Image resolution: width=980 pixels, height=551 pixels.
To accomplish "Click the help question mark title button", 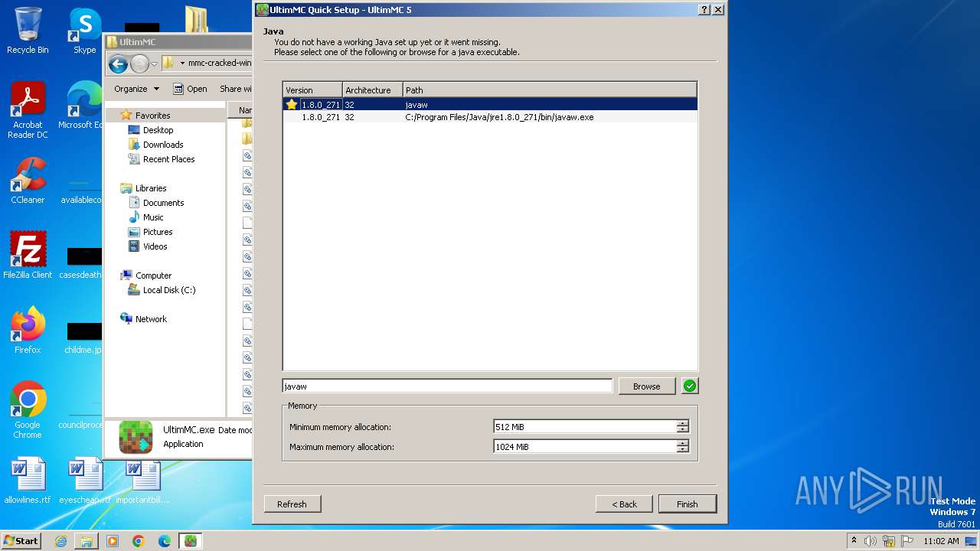I will tap(704, 10).
